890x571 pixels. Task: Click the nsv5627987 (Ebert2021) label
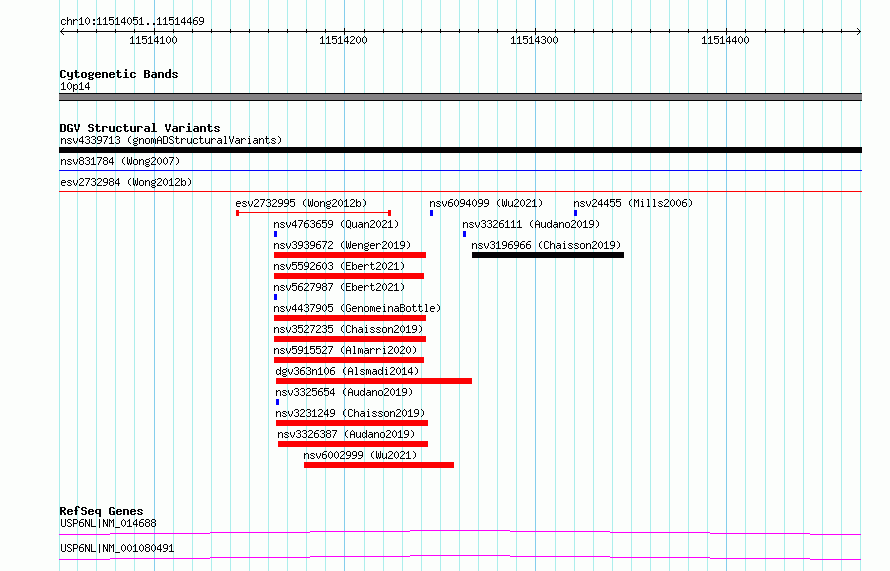[x=339, y=287]
